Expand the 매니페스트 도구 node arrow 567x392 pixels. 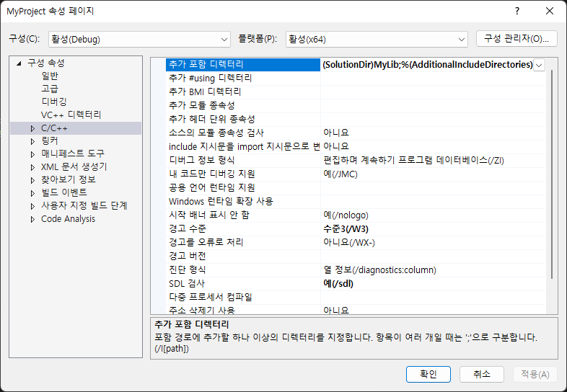point(32,154)
